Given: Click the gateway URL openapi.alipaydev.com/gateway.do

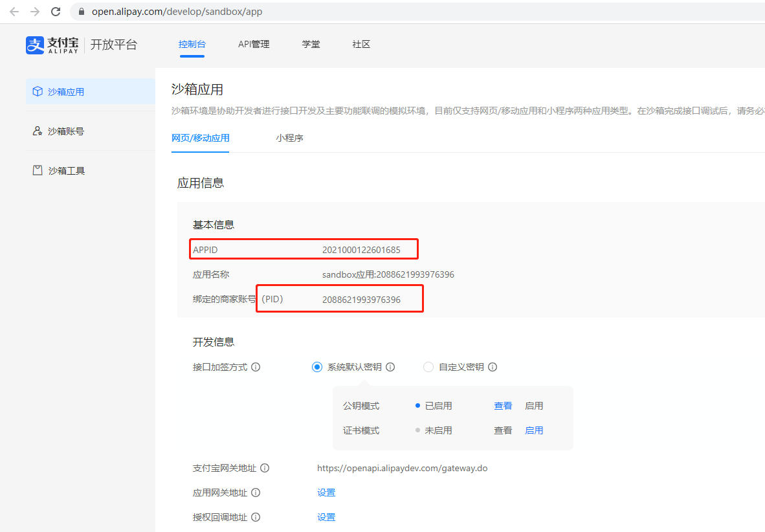Looking at the screenshot, I should coord(403,468).
